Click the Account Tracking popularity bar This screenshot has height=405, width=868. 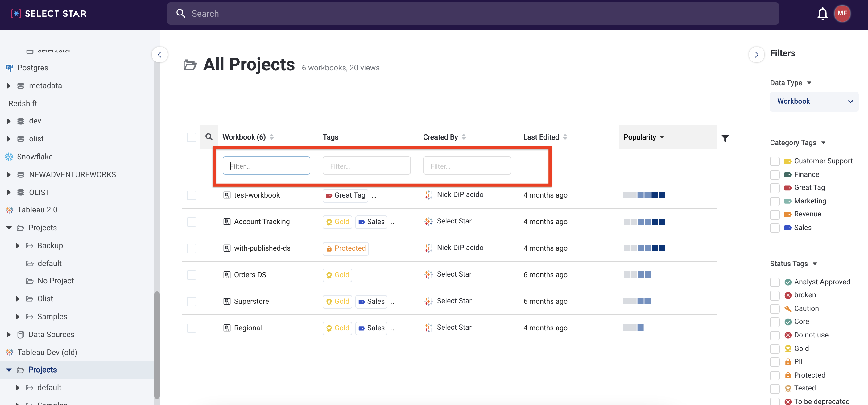pyautogui.click(x=644, y=222)
